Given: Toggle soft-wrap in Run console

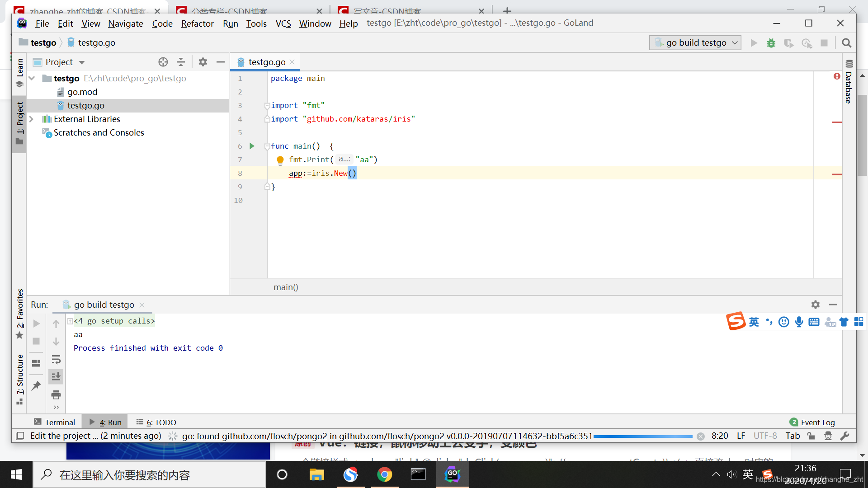Looking at the screenshot, I should (56, 360).
